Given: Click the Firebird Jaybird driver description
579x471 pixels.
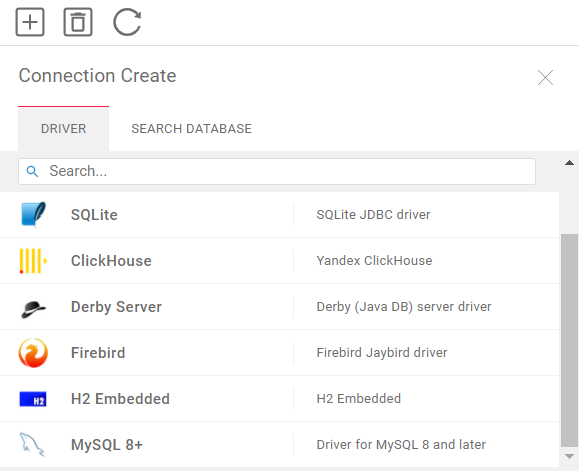Looking at the screenshot, I should click(382, 353).
